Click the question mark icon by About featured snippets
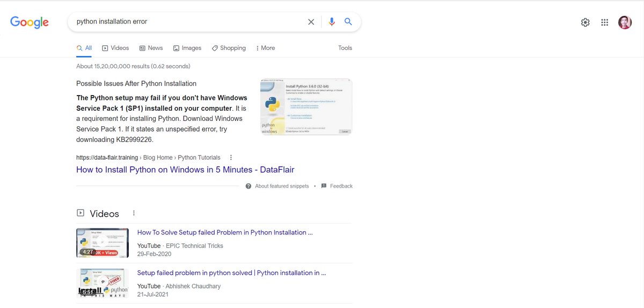The width and height of the screenshot is (644, 308). pyautogui.click(x=248, y=186)
